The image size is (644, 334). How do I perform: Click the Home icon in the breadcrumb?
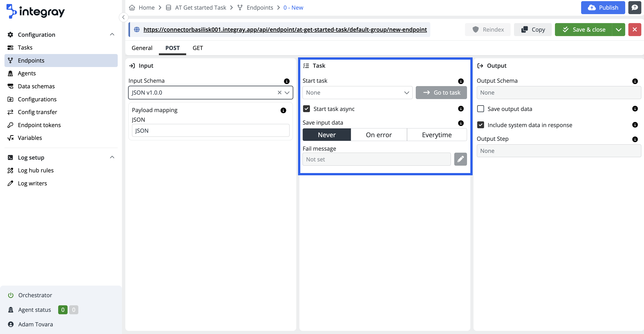132,8
